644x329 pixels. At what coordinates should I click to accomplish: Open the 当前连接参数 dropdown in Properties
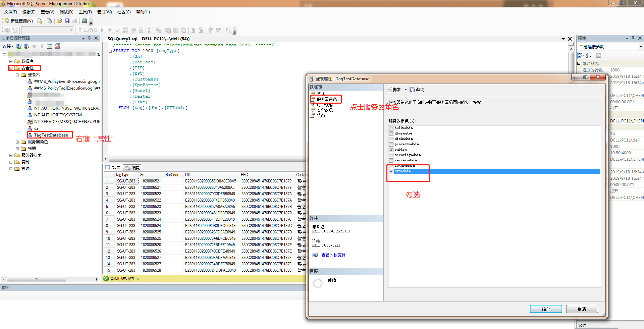(x=641, y=47)
